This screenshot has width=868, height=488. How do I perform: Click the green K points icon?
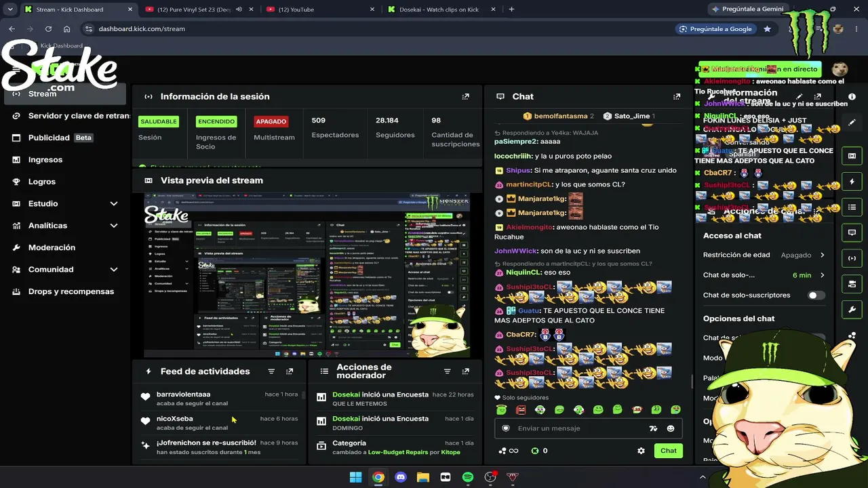coord(534,451)
